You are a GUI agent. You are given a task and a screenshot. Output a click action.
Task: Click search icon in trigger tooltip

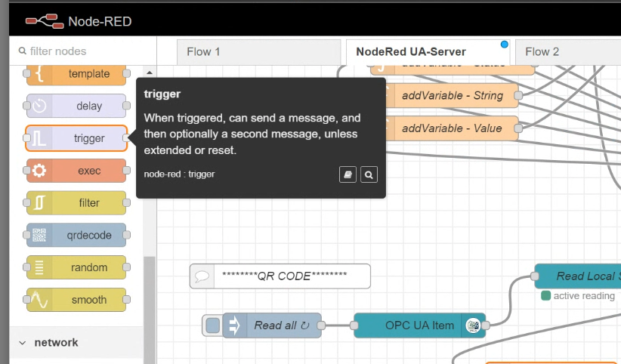(x=369, y=174)
